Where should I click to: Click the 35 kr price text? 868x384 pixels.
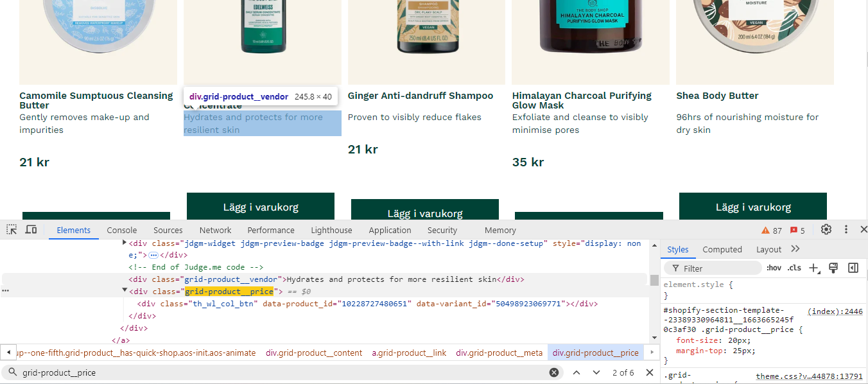tap(528, 162)
